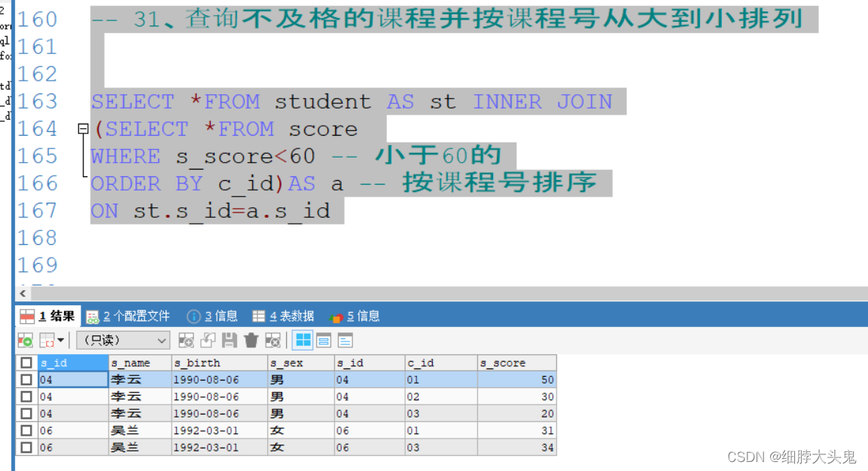Viewport: 868px width, 471px height.
Task: Save changes to the result set
Action: tap(230, 341)
